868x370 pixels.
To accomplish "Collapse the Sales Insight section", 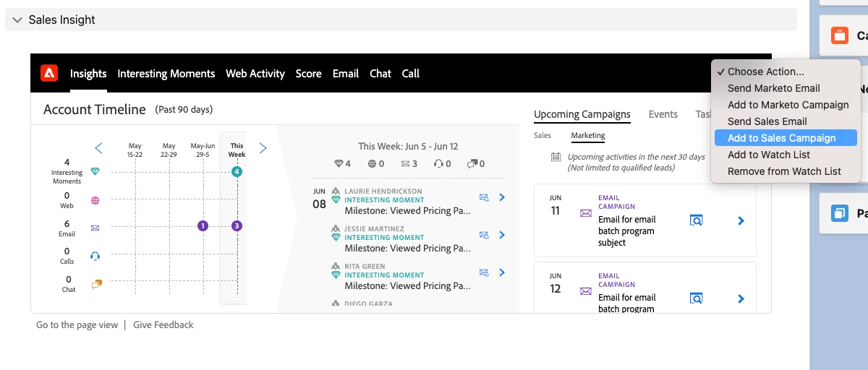I will [x=17, y=20].
